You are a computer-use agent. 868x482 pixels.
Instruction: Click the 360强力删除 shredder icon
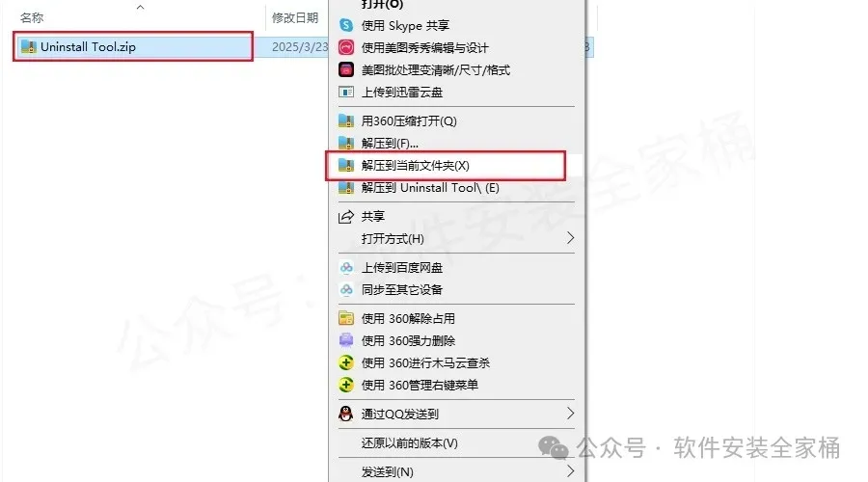[346, 340]
